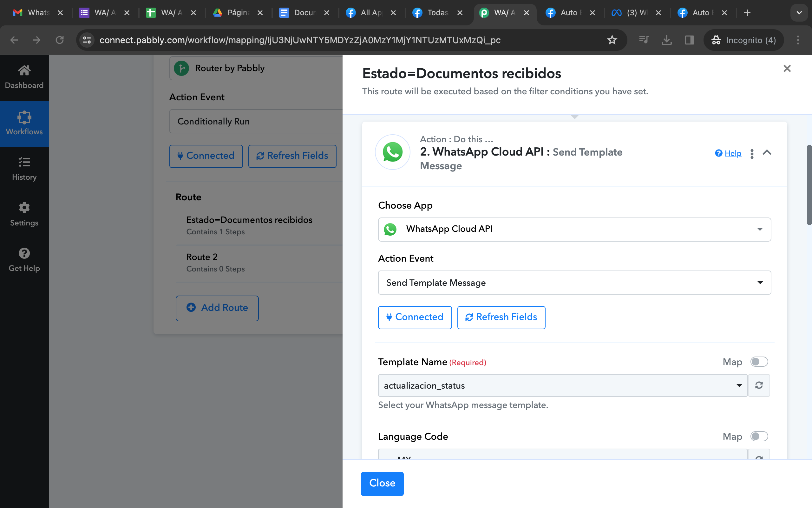The width and height of the screenshot is (812, 508).
Task: Click the Help link in action header
Action: [733, 153]
